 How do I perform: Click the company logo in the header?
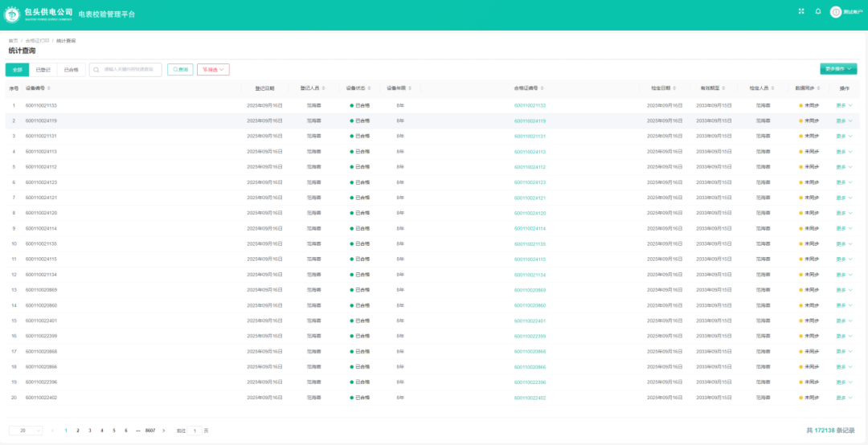tap(14, 14)
